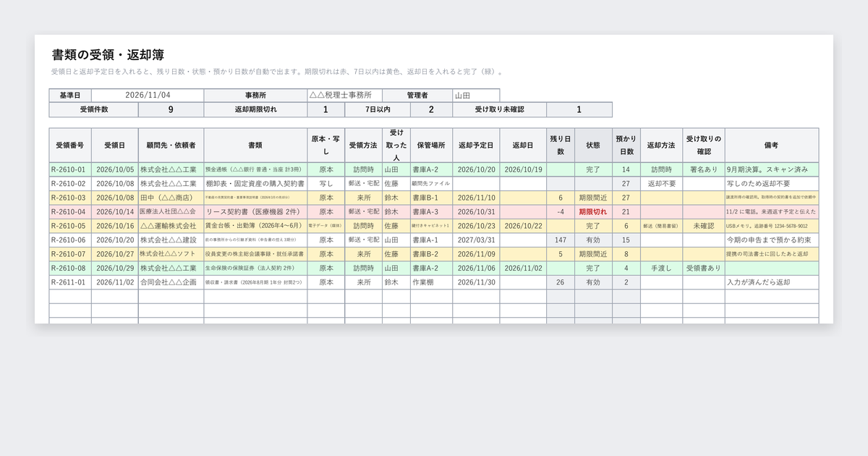Image resolution: width=868 pixels, height=456 pixels.
Task: Select receipt number R-2610-08
Action: click(70, 269)
